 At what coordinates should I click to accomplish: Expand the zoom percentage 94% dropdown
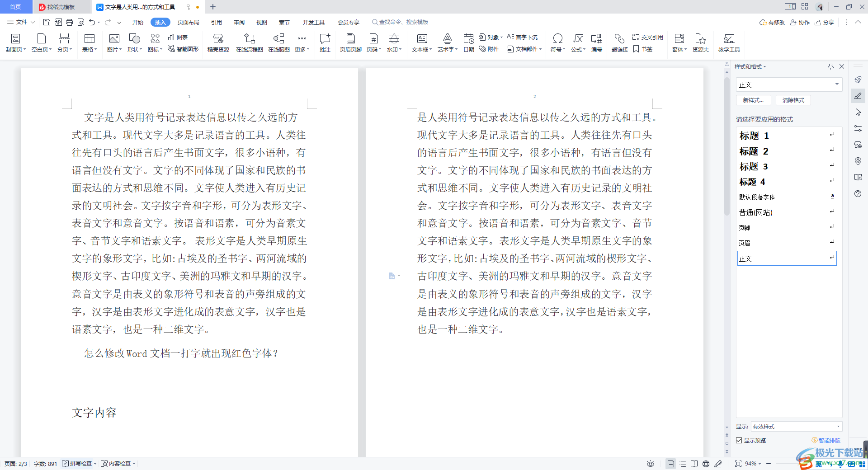(754, 464)
